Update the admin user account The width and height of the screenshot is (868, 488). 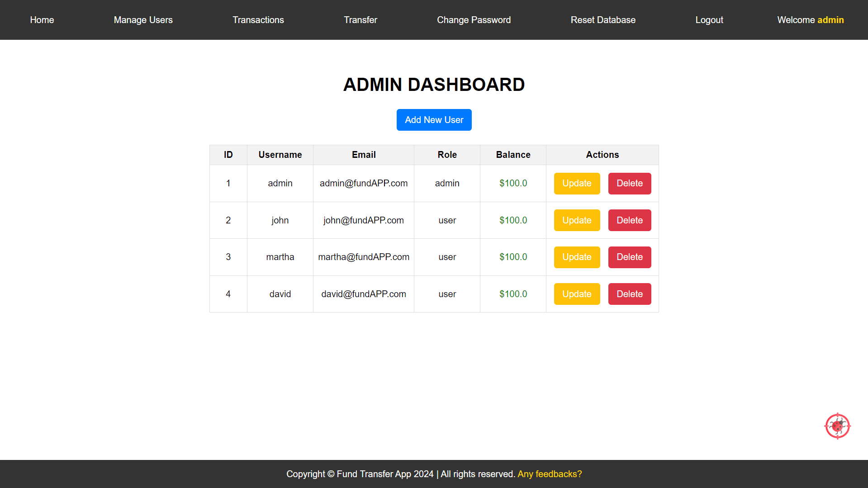[x=577, y=183]
